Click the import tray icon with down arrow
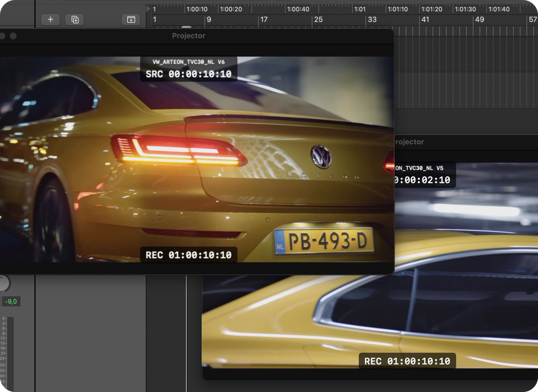The image size is (538, 392). [131, 20]
